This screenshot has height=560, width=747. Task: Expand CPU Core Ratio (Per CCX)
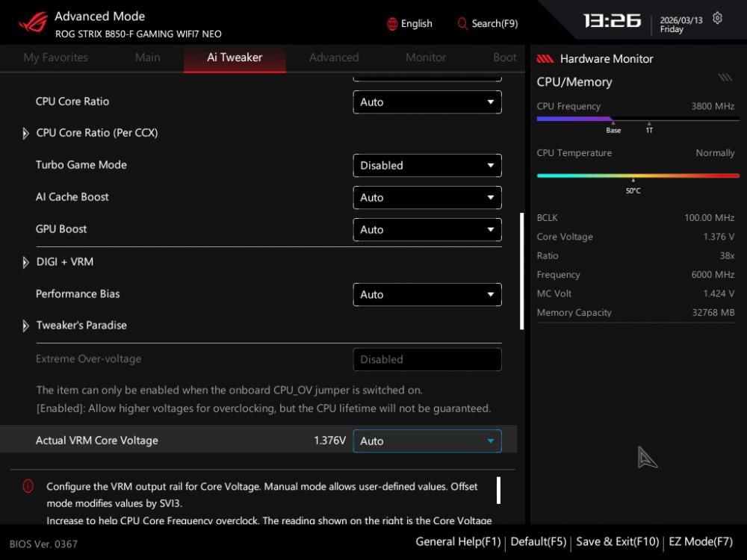(26, 133)
